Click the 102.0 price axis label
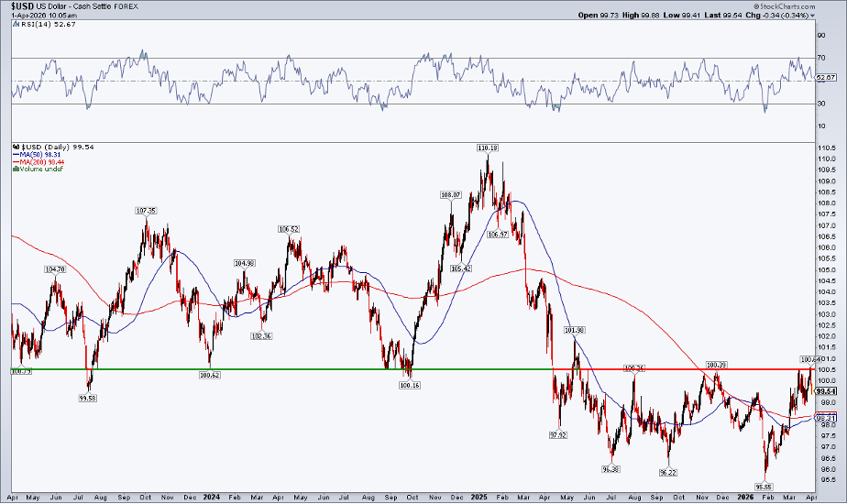The image size is (847, 504). pyautogui.click(x=825, y=336)
